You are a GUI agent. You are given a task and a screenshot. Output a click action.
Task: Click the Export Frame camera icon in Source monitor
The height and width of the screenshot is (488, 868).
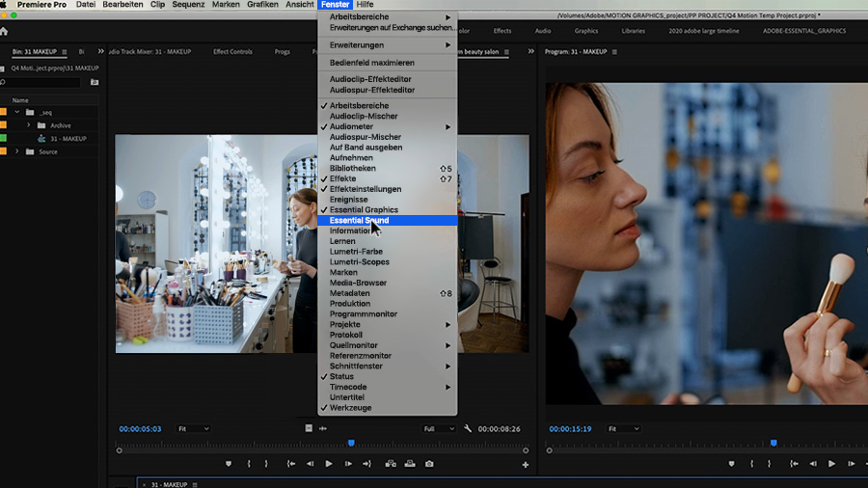(429, 464)
